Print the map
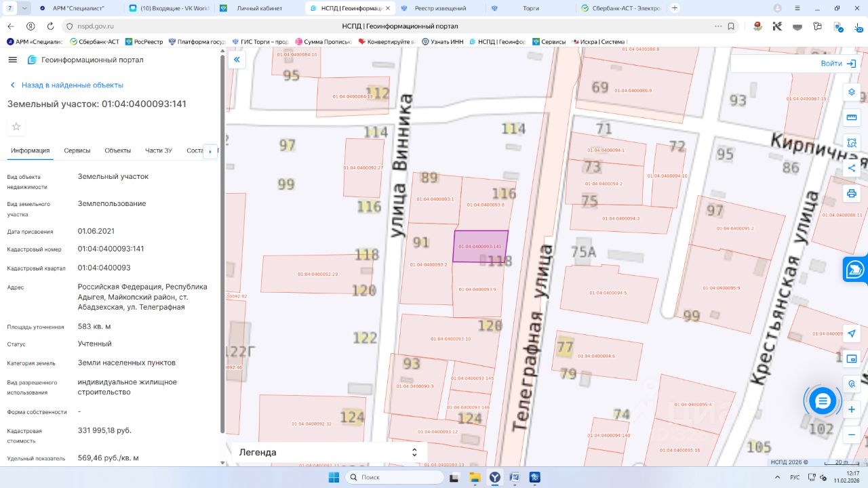This screenshot has height=488, width=868. pyautogui.click(x=852, y=193)
